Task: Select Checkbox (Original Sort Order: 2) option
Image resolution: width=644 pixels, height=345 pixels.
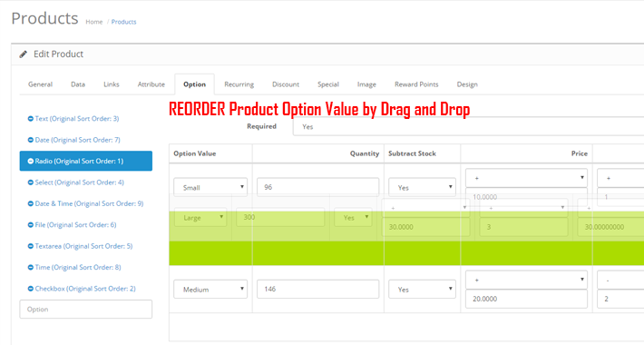Action: [85, 289]
